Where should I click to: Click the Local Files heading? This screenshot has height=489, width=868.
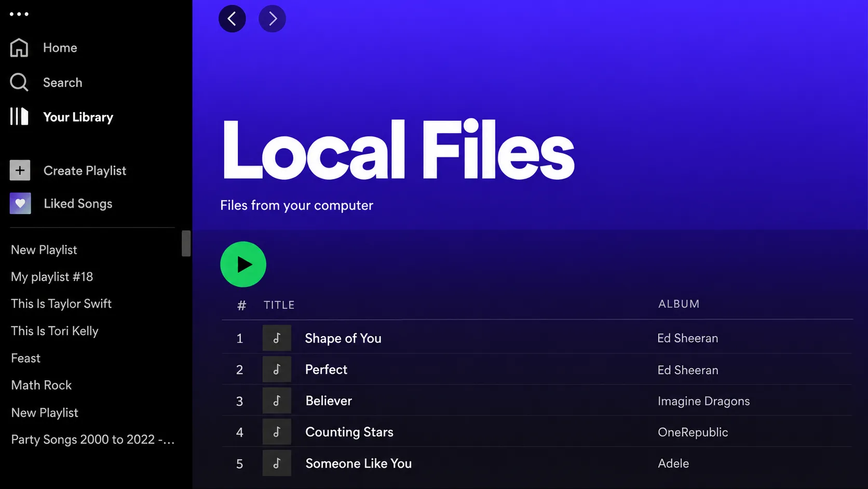[398, 150]
